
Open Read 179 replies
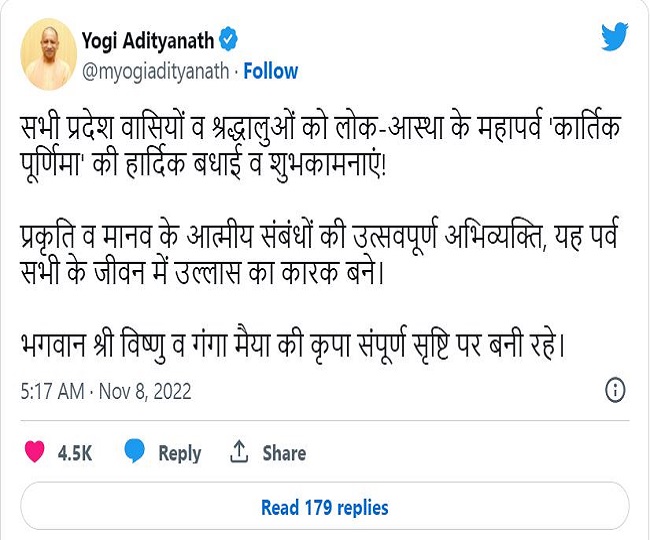325,507
